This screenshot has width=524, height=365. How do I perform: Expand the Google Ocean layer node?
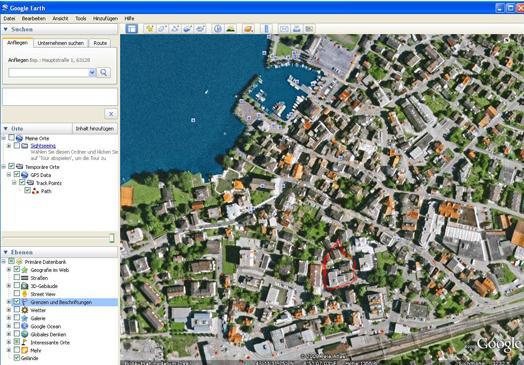9,326
